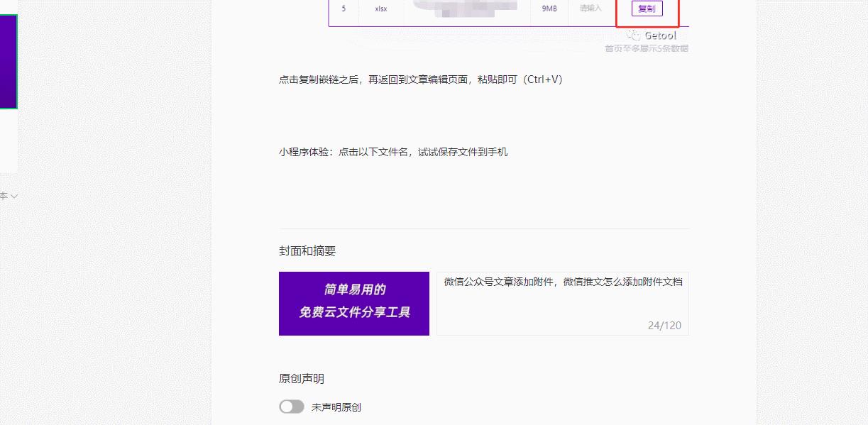The width and height of the screenshot is (868, 425).
Task: Click the xlsx file type icon in row 5
Action: [381, 9]
